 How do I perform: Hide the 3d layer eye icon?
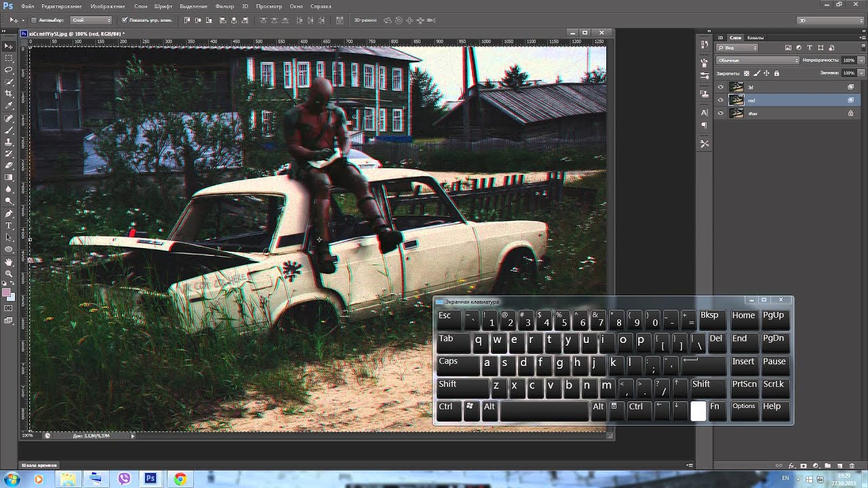[721, 87]
